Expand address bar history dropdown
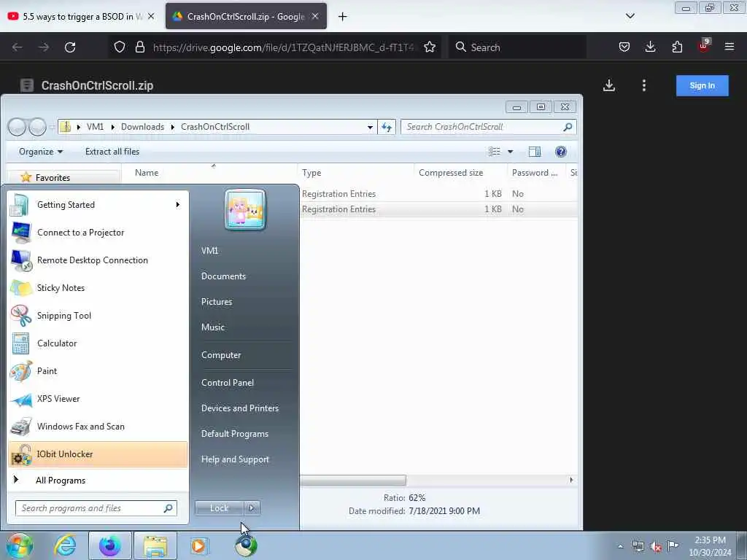This screenshot has height=560, width=747. tap(370, 127)
